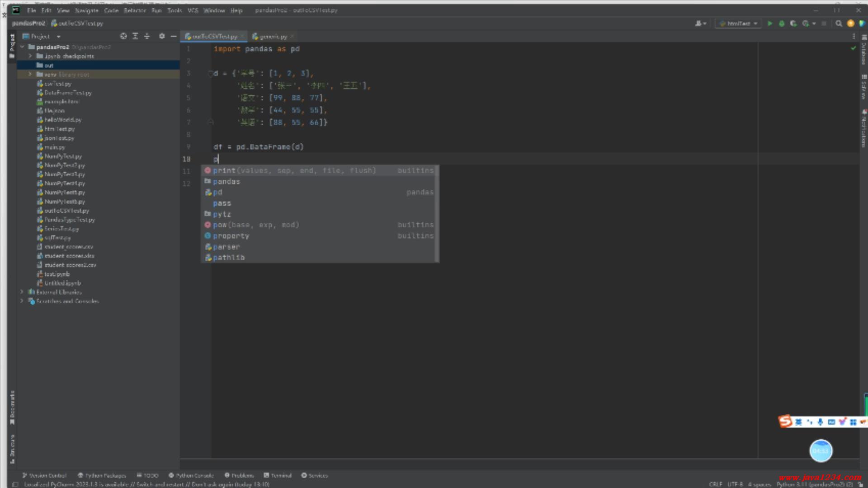Select the print completion suggestion
This screenshot has height=488, width=868.
(x=224, y=170)
